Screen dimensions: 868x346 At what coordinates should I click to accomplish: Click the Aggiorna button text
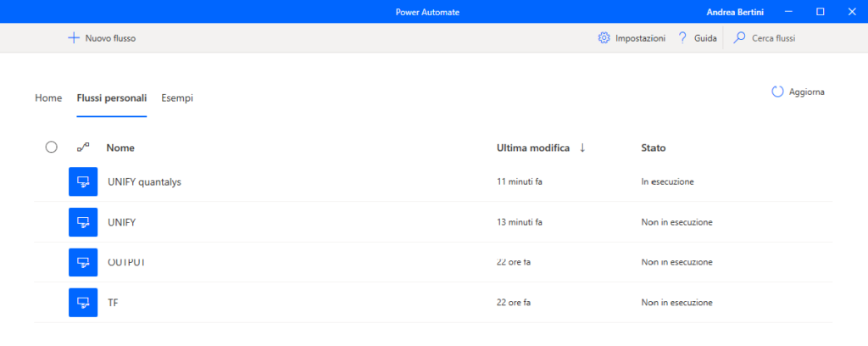click(807, 92)
